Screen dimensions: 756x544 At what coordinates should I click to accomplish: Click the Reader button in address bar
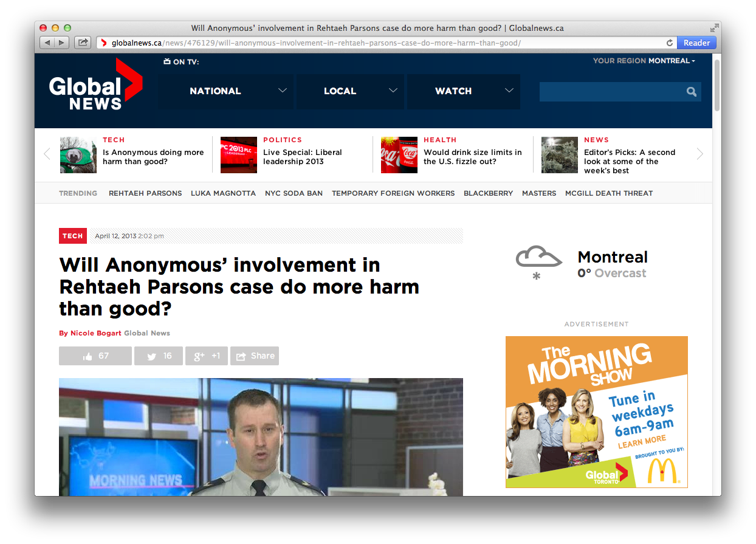(696, 43)
